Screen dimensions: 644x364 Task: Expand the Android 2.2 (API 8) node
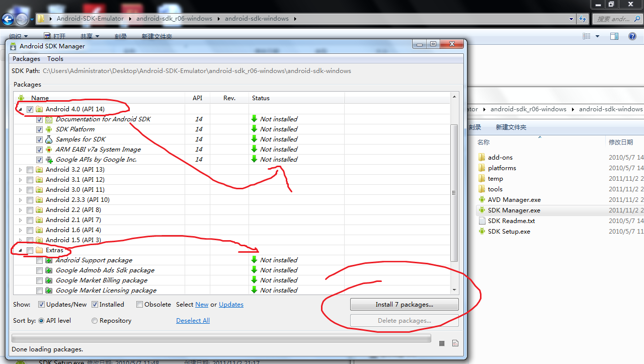[x=20, y=210]
